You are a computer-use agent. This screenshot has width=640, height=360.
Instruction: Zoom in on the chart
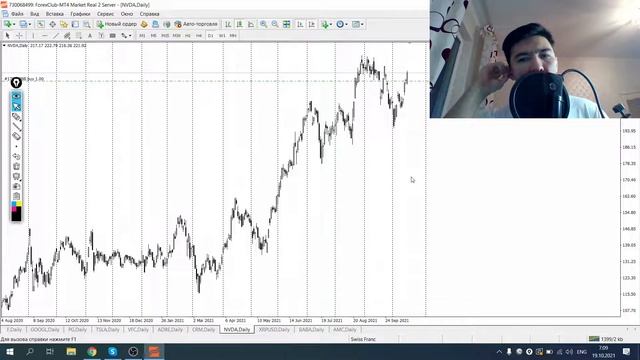tap(264, 24)
